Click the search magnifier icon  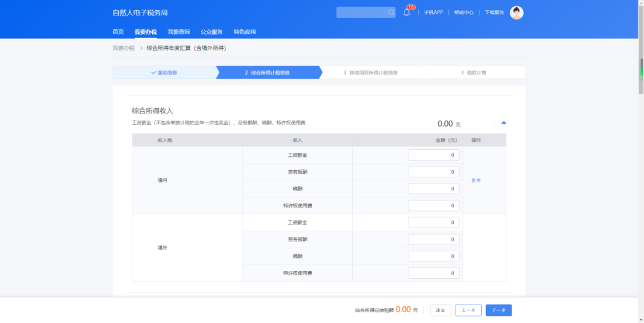point(391,13)
